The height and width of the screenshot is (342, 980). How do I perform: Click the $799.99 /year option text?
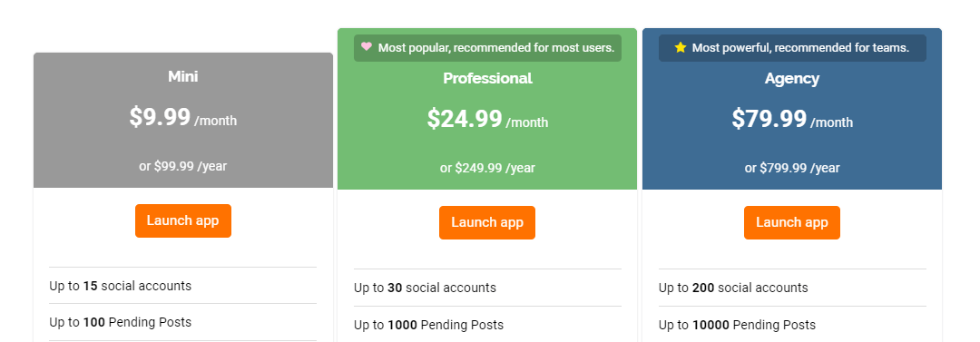click(x=792, y=168)
